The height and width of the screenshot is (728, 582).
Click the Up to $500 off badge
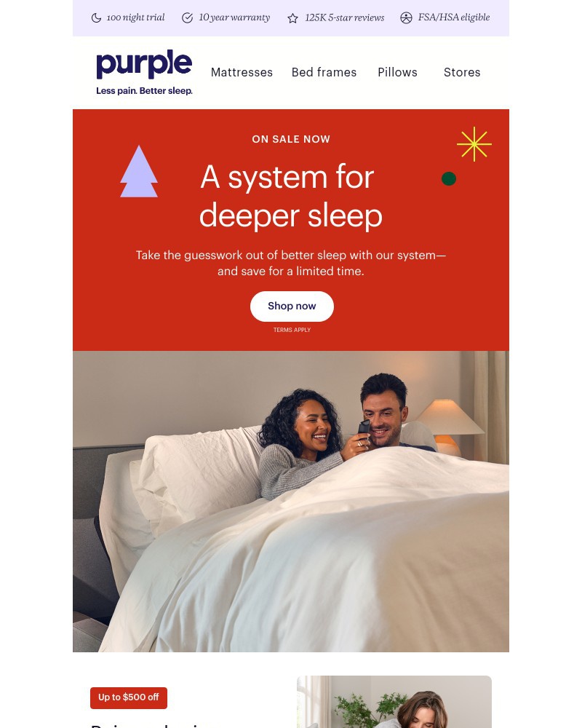coord(129,698)
